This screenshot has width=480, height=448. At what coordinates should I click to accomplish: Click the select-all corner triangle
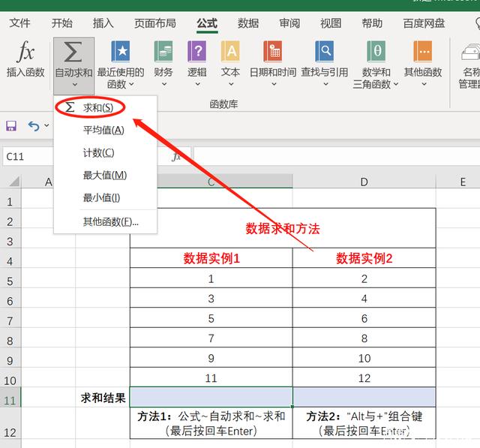(x=14, y=182)
